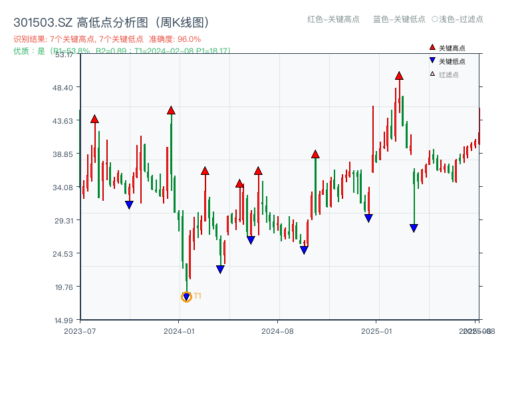Screen dimensions: 532x399
Task: Select the orange-circled T1 low point marker
Action: click(186, 296)
